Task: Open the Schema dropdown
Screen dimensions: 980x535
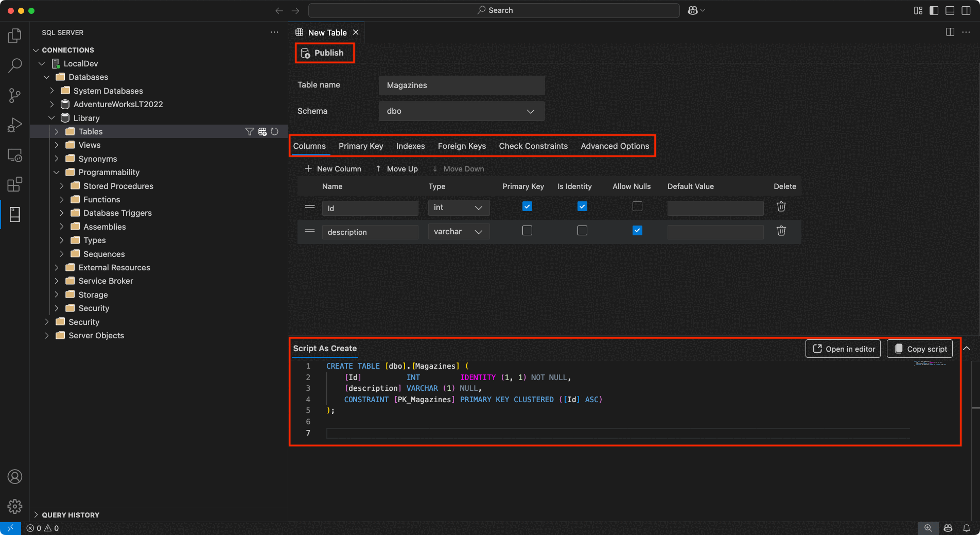Action: 461,111
